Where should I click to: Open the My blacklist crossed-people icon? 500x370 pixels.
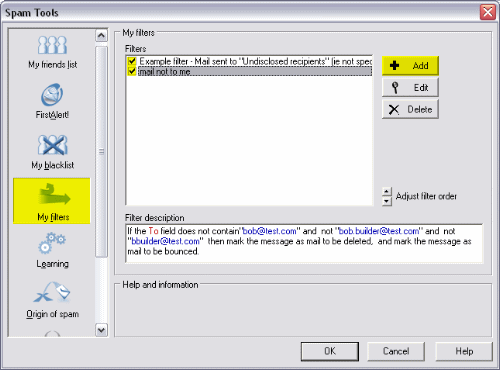pyautogui.click(x=52, y=145)
